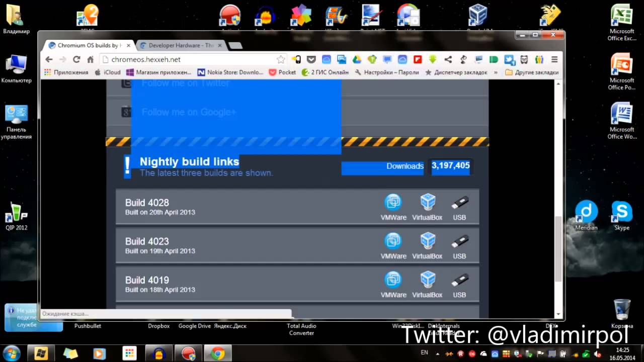Click the Flipboard red extension icon
644x362 pixels.
tap(417, 59)
